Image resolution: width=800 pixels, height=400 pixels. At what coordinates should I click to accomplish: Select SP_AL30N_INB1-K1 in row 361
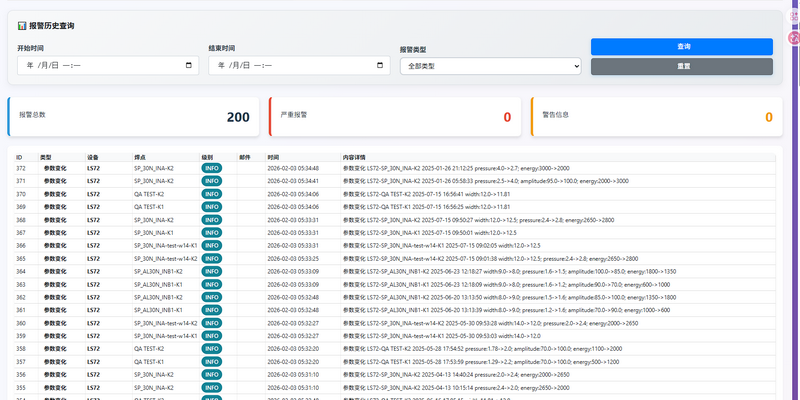coord(158,310)
